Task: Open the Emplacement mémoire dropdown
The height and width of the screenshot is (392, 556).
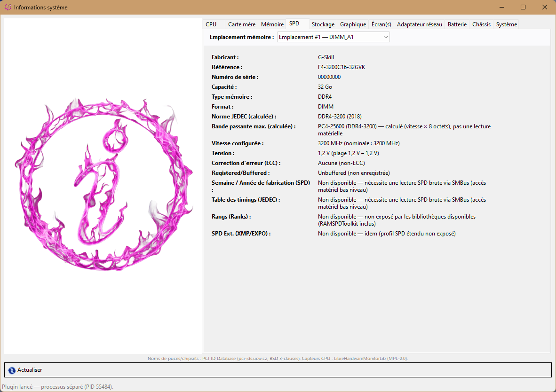Action: (x=334, y=37)
